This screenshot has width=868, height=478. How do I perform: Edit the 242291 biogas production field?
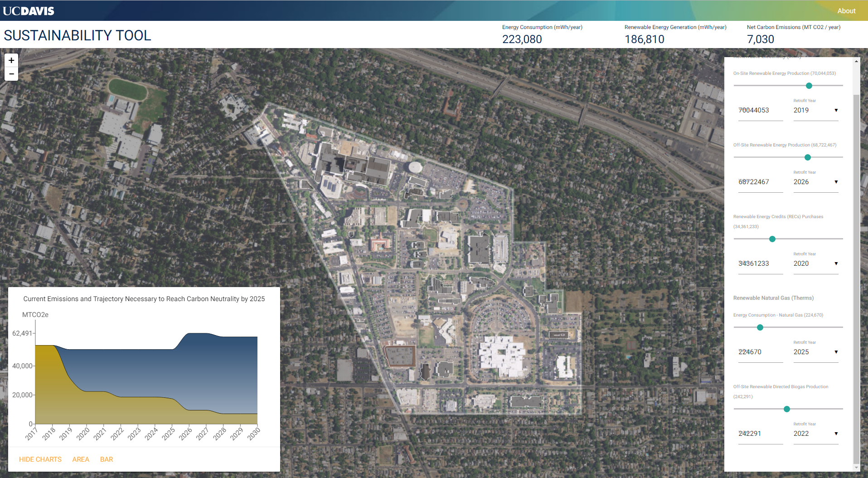761,434
